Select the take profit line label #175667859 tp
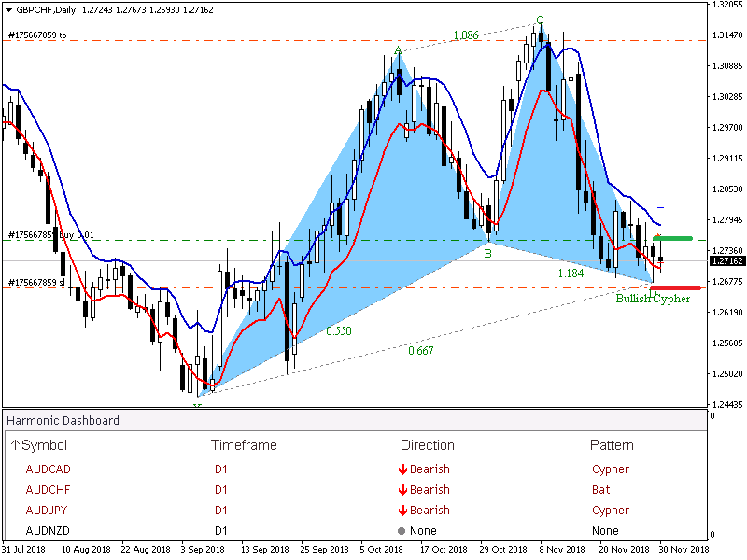The height and width of the screenshot is (560, 747). point(37,35)
